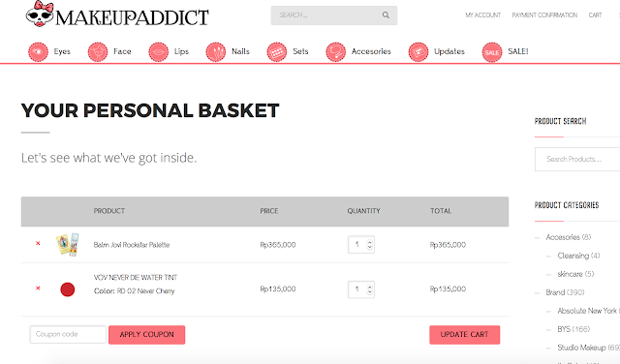Remove Balm Jovi Rockstar Palette from cart
Screen dimensions: 620x364
click(x=38, y=243)
